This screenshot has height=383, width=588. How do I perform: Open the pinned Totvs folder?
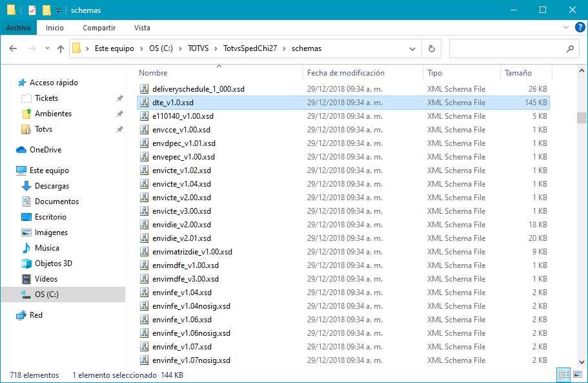pyautogui.click(x=43, y=129)
